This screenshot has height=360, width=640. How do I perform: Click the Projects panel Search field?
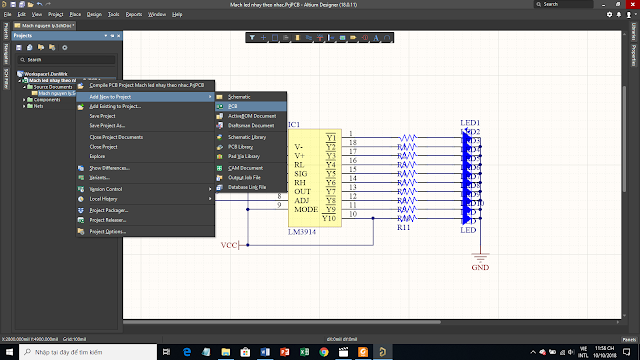pyautogui.click(x=67, y=60)
